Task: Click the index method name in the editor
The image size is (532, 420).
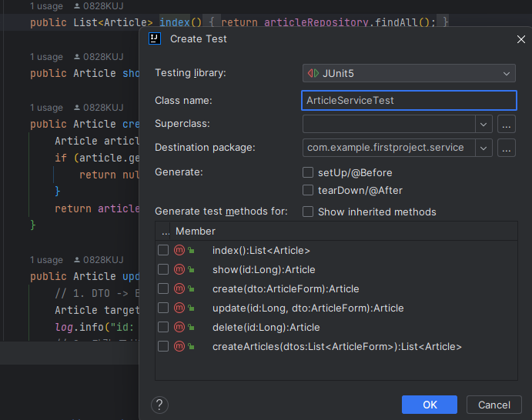Action: click(175, 22)
